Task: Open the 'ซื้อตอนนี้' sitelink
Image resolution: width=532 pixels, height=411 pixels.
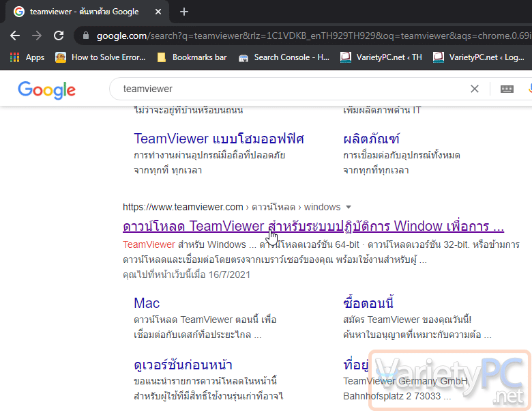Action: [368, 302]
